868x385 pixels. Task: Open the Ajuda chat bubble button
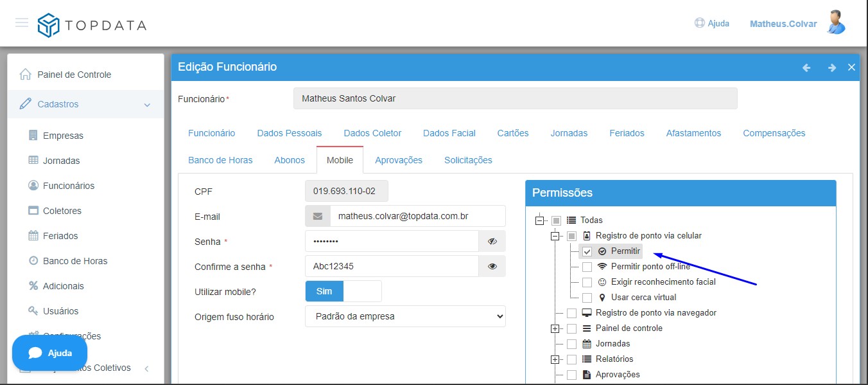(x=50, y=353)
